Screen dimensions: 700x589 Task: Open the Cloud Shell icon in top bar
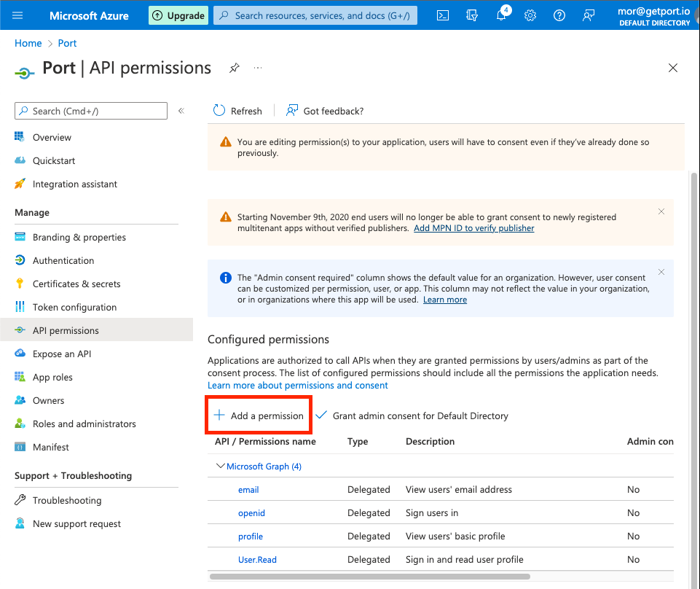coord(443,15)
